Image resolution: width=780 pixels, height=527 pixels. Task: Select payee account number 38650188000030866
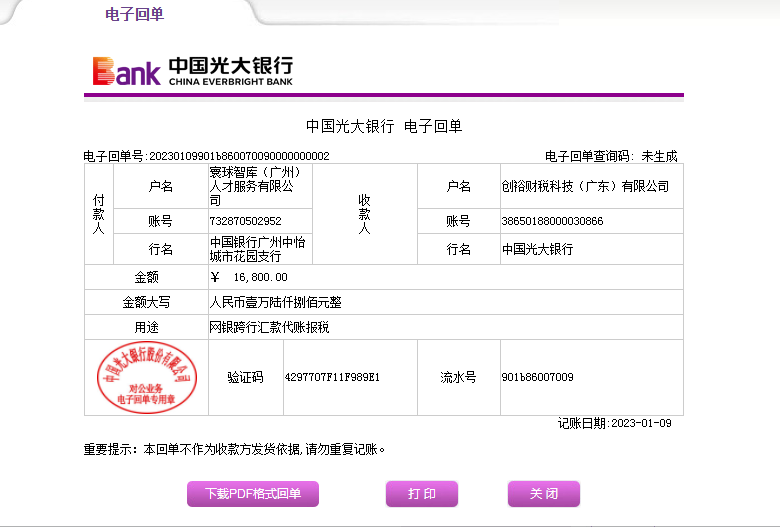(x=552, y=221)
